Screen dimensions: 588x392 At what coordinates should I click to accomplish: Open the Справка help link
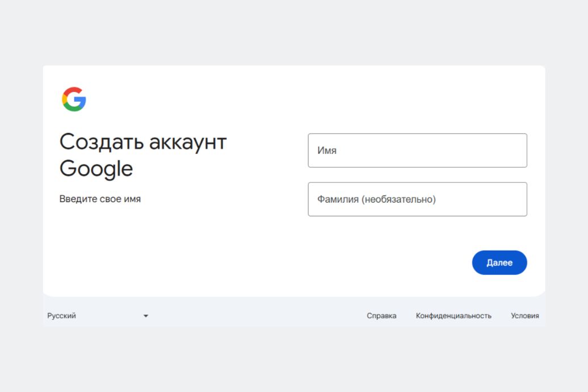(381, 316)
